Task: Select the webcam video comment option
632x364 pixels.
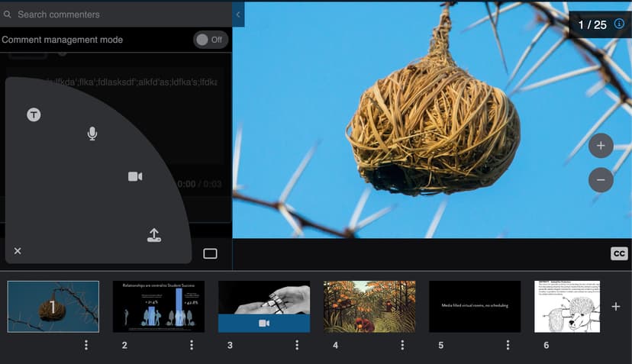Action: [x=135, y=176]
